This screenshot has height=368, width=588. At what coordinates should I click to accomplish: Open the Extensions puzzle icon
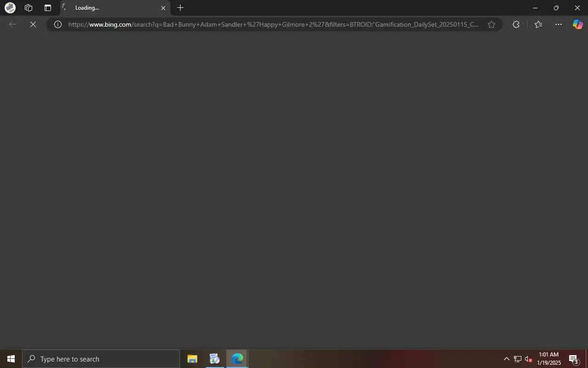[516, 24]
